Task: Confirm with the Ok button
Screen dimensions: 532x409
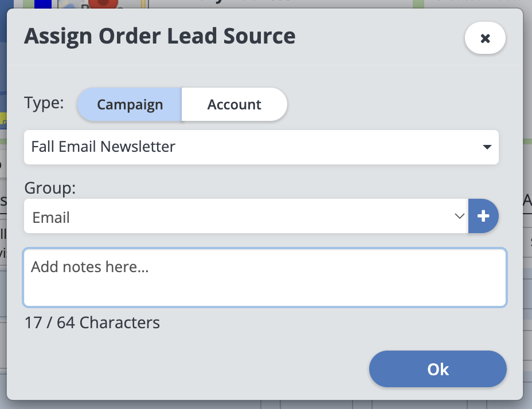Action: tap(437, 369)
